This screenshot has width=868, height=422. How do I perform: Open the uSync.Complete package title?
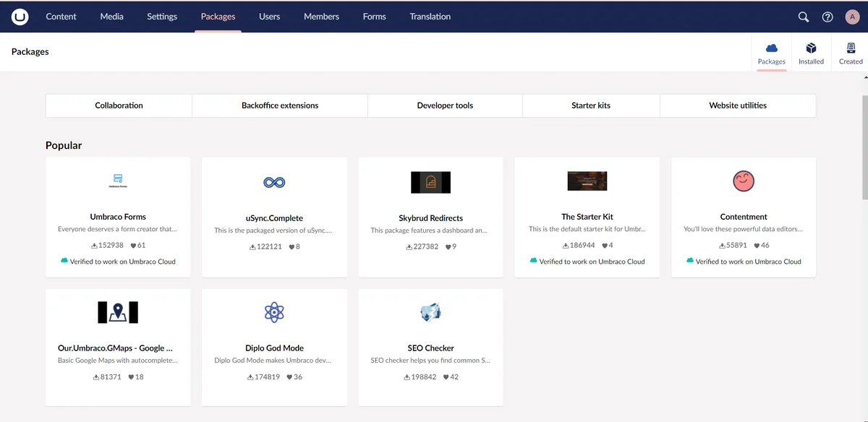point(274,218)
